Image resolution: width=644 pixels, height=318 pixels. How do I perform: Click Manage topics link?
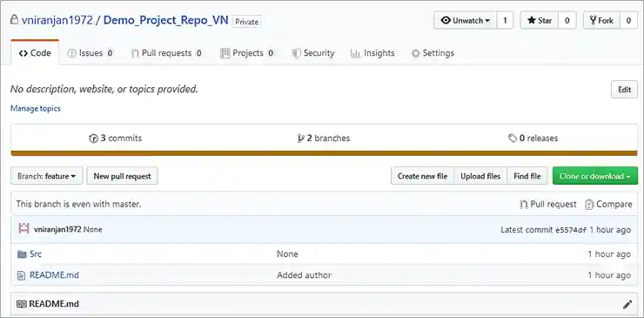(x=36, y=109)
